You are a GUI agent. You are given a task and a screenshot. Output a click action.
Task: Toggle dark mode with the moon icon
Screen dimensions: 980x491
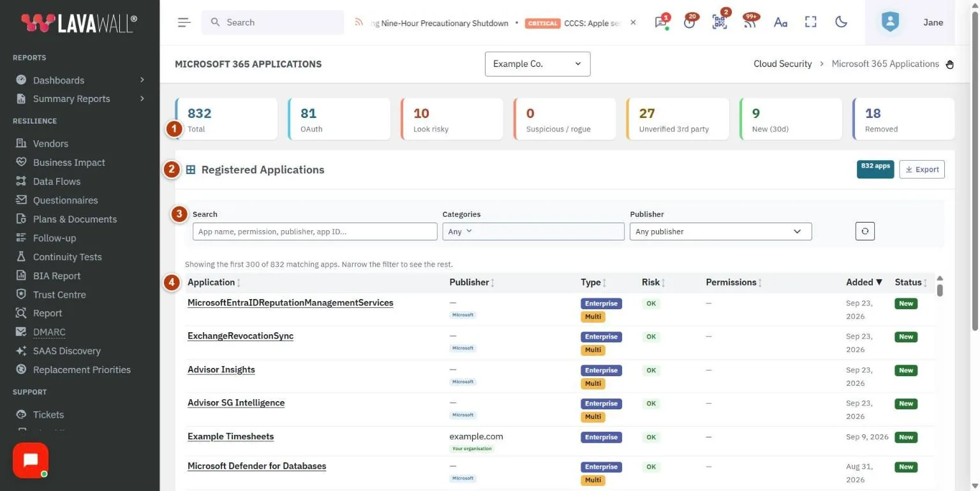click(841, 22)
